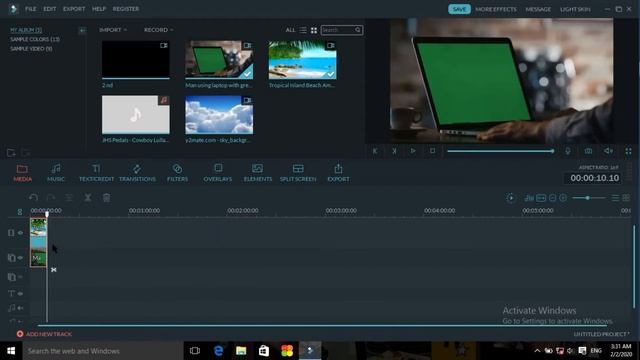Click the media search field
640x360 pixels.
(342, 30)
